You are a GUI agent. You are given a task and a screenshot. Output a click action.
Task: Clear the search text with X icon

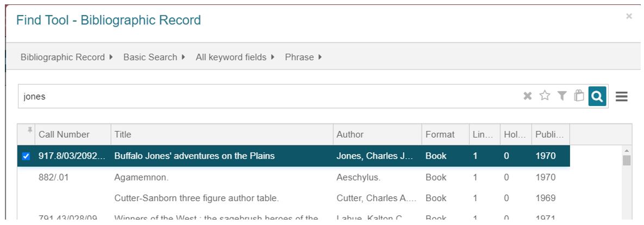527,96
